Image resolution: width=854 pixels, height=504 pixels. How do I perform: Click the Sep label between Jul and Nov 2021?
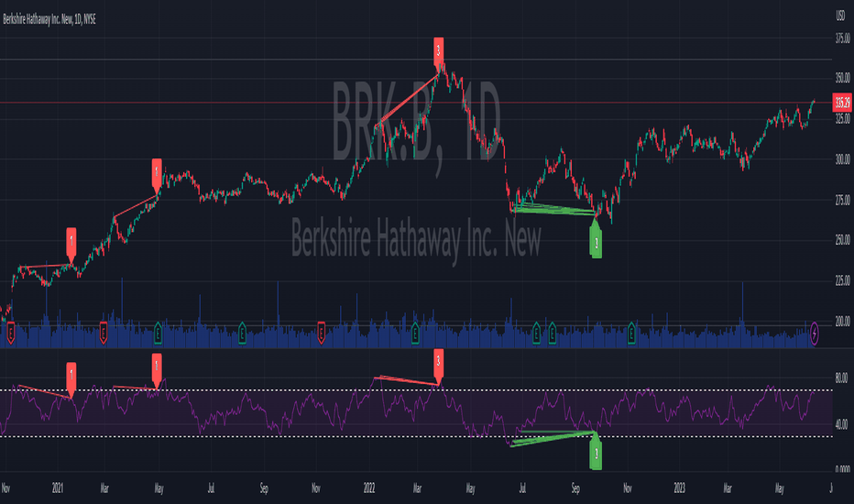click(264, 488)
